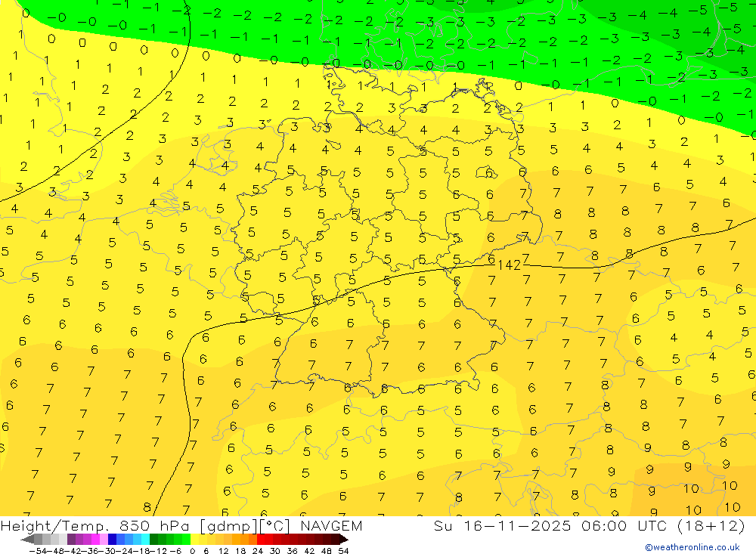Click the '-54' legend scale label

(x=38, y=551)
